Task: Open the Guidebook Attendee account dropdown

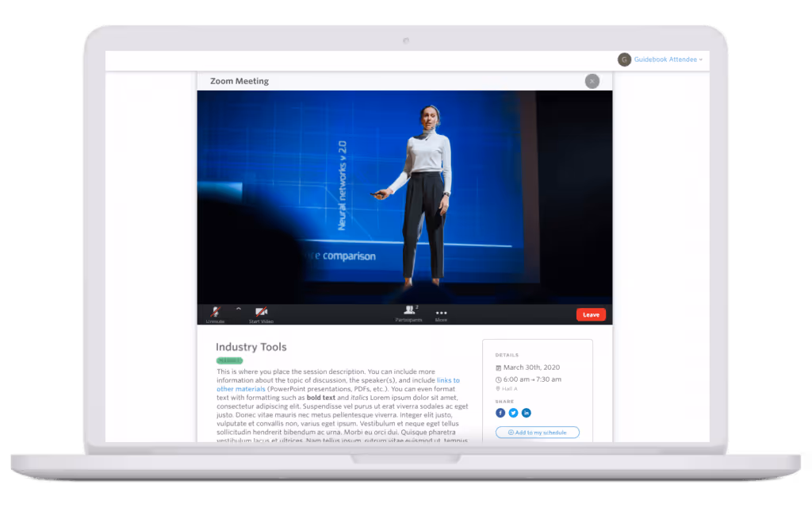Action: pyautogui.click(x=668, y=60)
